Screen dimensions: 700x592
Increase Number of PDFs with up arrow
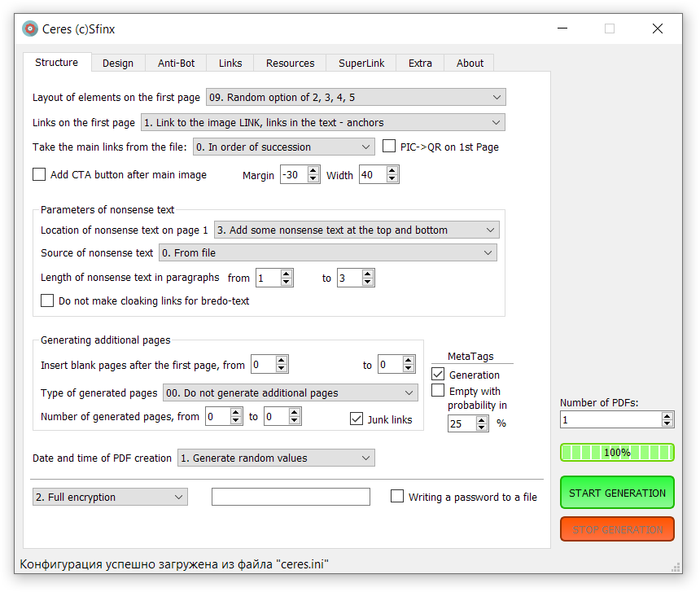point(667,415)
